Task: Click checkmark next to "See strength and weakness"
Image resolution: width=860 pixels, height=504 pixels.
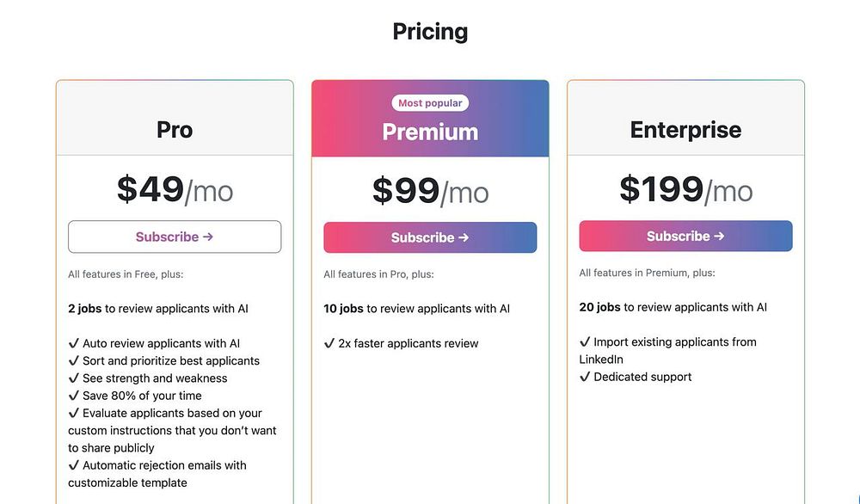Action: click(x=74, y=378)
